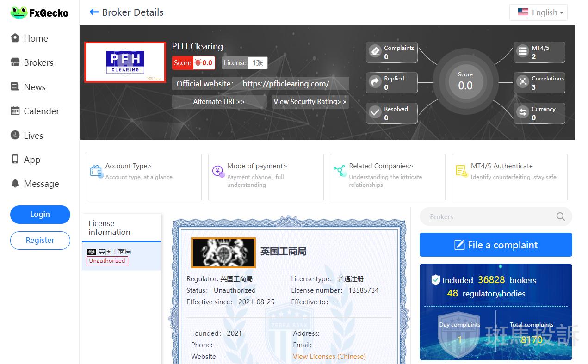Click the Complaints tag icon
The height and width of the screenshot is (364, 588).
375,52
